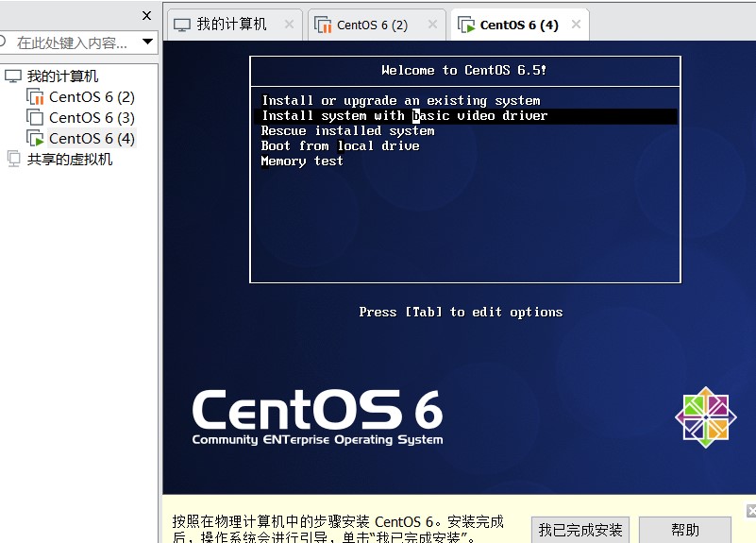The height and width of the screenshot is (543, 756).
Task: Click the running VM icon beside CentOS 6 (4) in tree
Action: pos(35,139)
